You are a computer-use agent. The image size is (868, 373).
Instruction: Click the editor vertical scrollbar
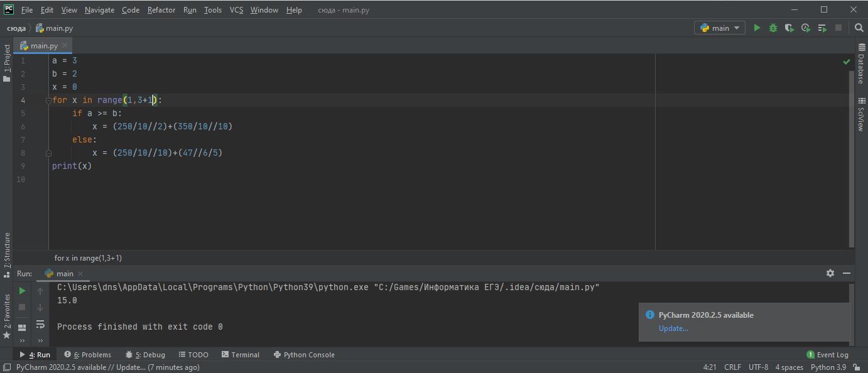pyautogui.click(x=852, y=157)
